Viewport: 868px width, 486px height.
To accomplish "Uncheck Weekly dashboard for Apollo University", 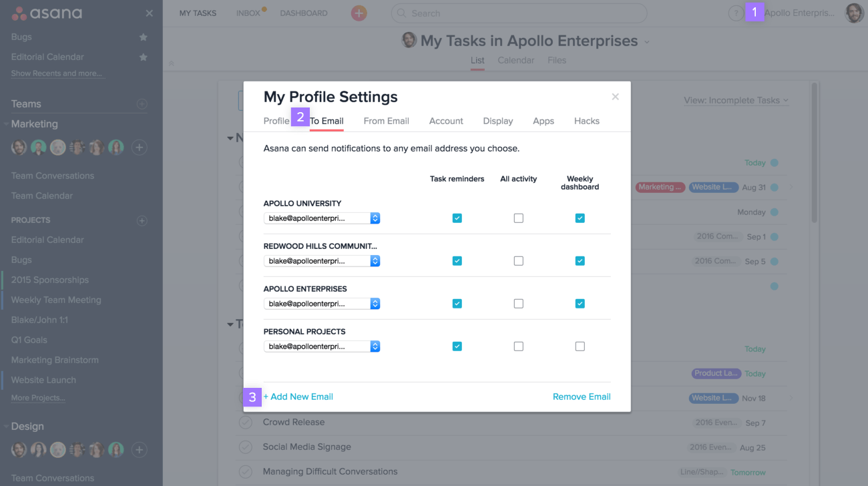I will tap(580, 218).
